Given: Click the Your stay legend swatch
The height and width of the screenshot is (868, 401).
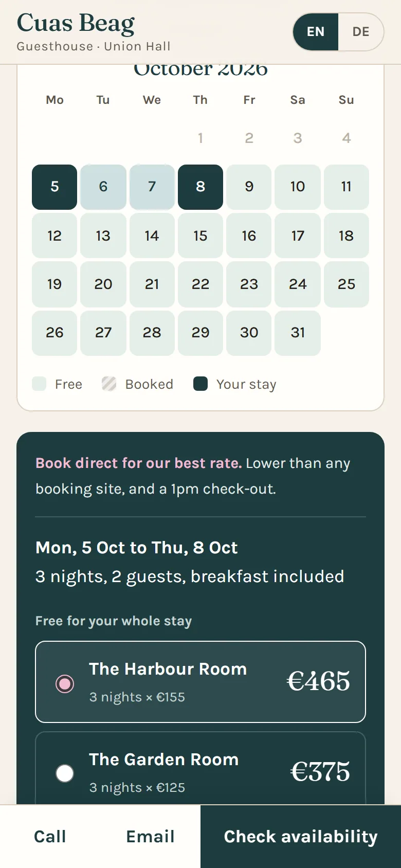Looking at the screenshot, I should coord(200,384).
